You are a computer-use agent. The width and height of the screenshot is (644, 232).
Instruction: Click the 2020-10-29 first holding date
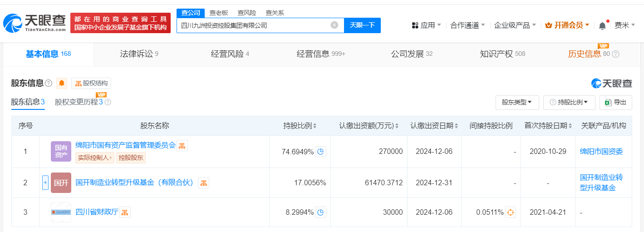tap(548, 152)
